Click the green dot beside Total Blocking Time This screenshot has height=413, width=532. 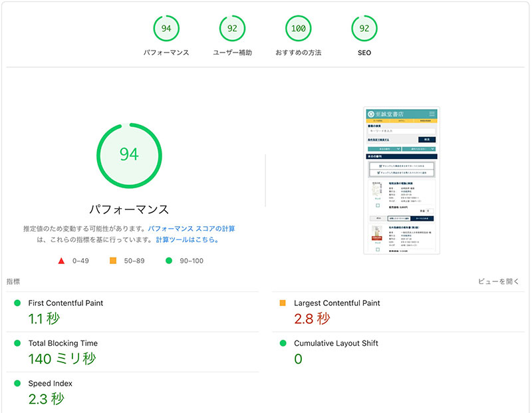pyautogui.click(x=17, y=343)
